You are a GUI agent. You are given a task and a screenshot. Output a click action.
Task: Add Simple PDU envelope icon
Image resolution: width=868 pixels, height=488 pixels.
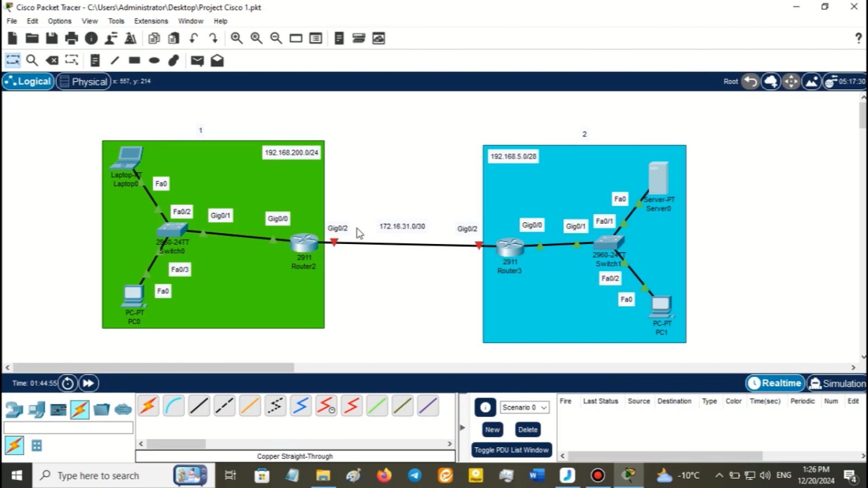pos(197,61)
